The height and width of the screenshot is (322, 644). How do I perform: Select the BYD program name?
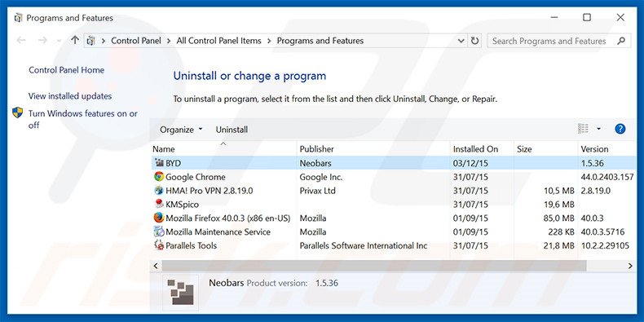tap(173, 163)
